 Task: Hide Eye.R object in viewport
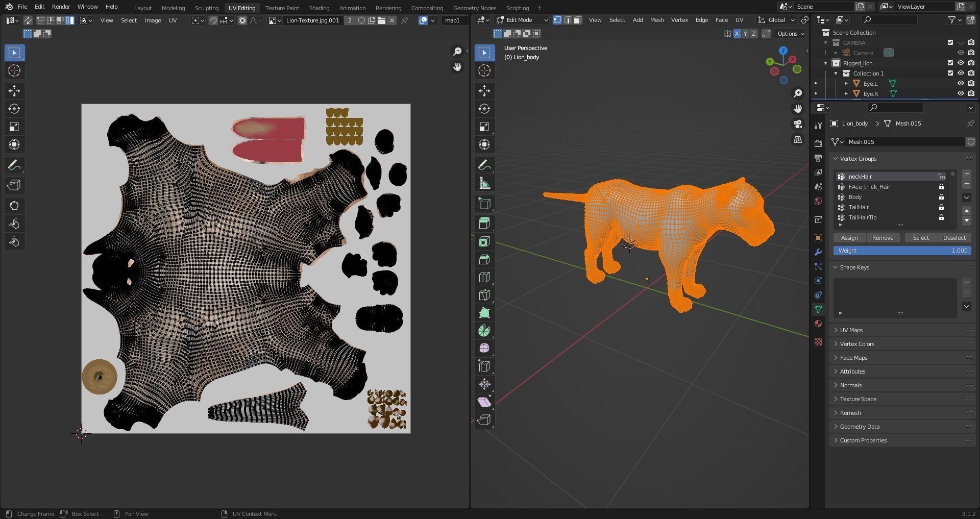point(961,93)
